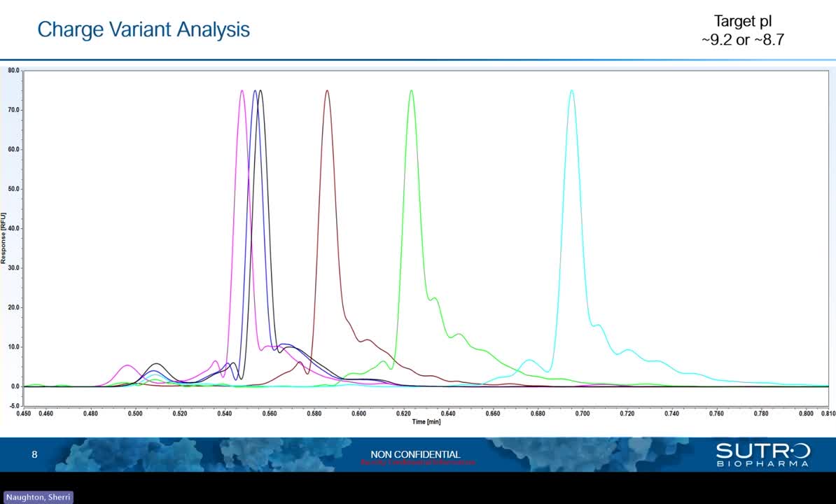The image size is (836, 504).
Task: Click the slide number 8 in footer
Action: pyautogui.click(x=34, y=454)
